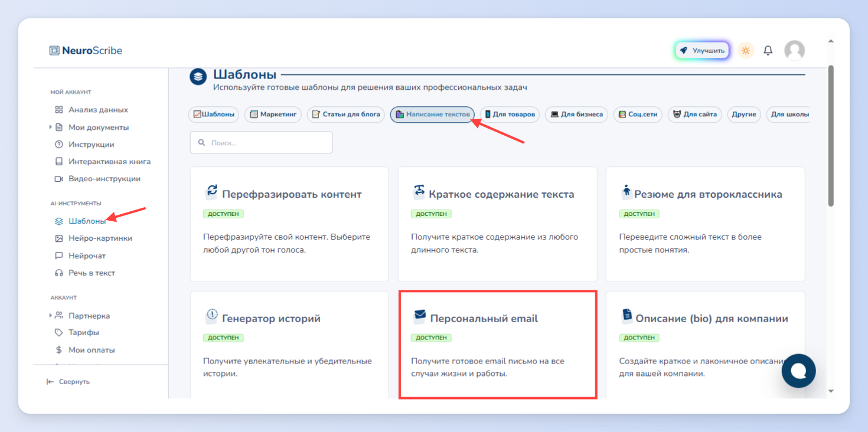Click 'Переведите сложный текст' description text
This screenshot has width=868, height=432.
pos(690,243)
